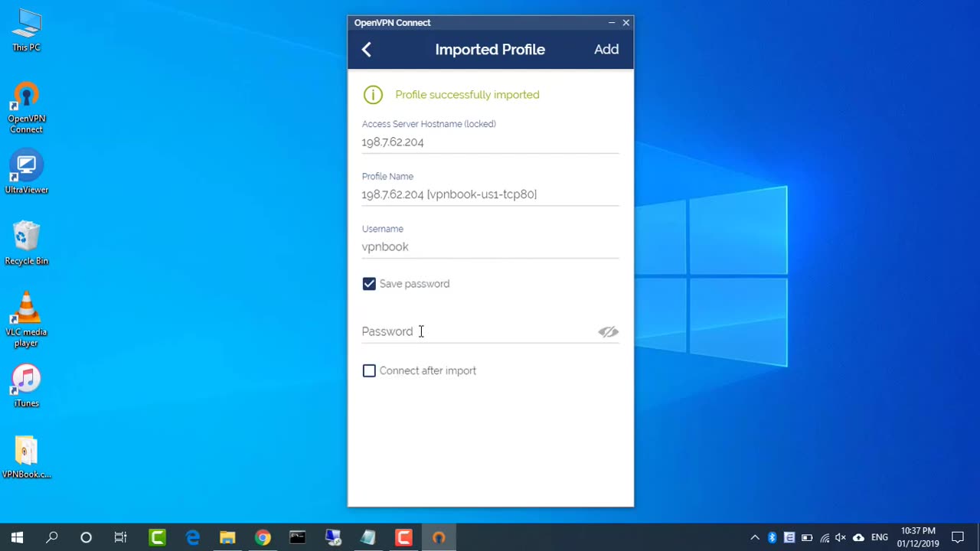Edit the Profile Name field
This screenshot has width=980, height=551.
click(490, 194)
